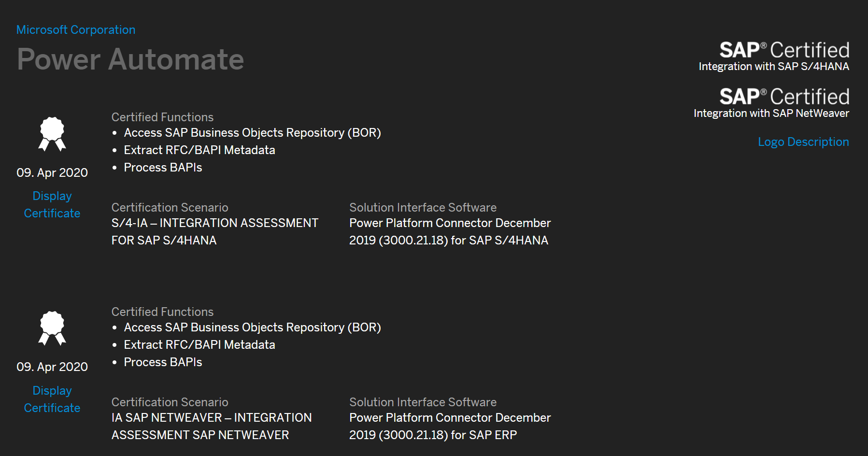Screen dimensions: 868x456
Task: Click the date under the S/4HANA certification ribbon
Action: coord(52,173)
